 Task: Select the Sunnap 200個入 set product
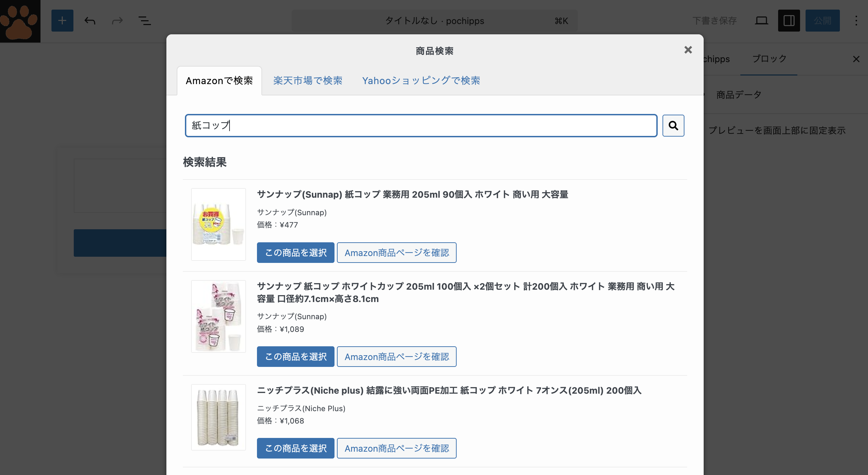pyautogui.click(x=295, y=357)
